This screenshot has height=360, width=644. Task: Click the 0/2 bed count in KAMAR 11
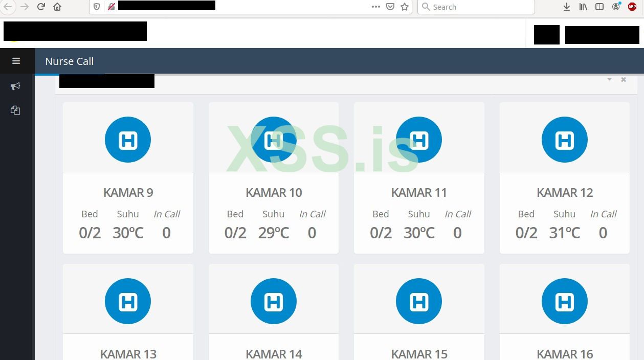click(x=381, y=233)
